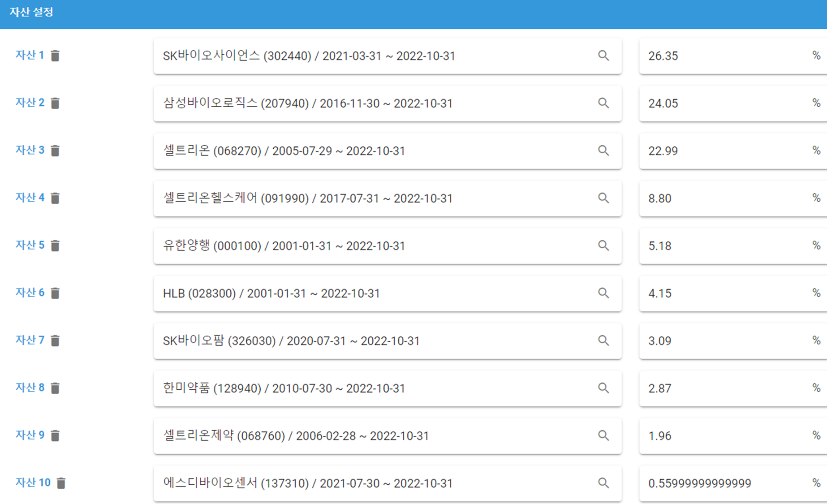Change weight 8.80 percent field

[733, 198]
